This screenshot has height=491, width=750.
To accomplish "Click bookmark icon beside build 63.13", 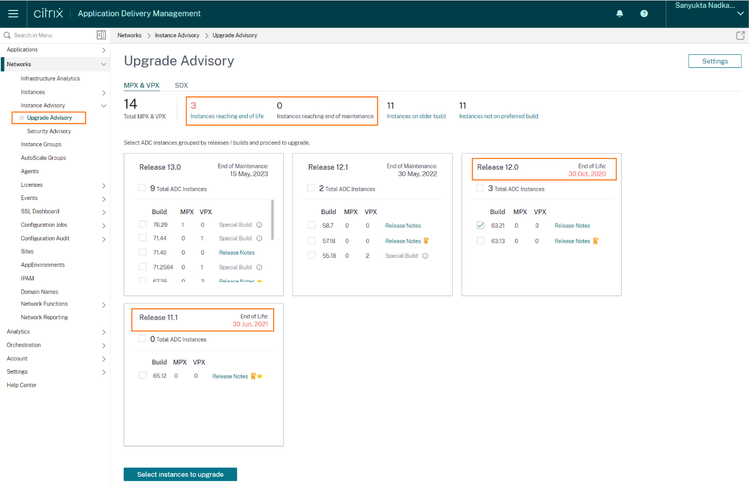I will [596, 241].
